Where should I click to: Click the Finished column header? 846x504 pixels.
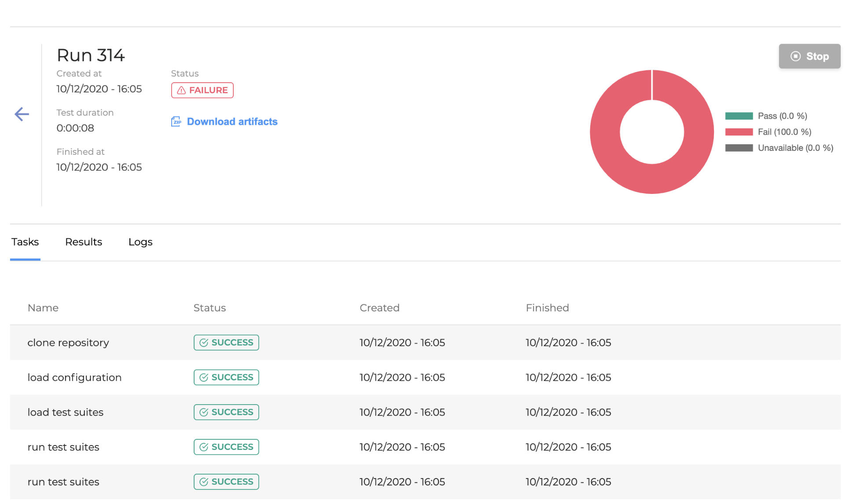click(547, 308)
